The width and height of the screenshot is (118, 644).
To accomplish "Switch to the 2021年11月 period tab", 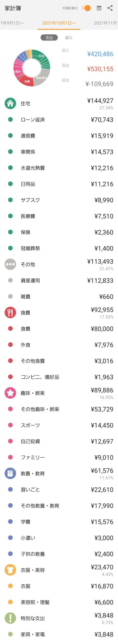I will (x=106, y=23).
